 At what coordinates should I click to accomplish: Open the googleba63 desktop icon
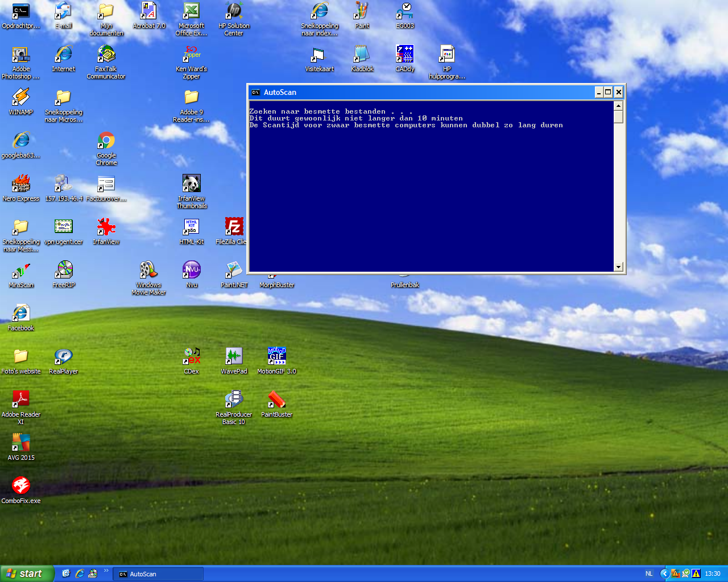(21, 145)
